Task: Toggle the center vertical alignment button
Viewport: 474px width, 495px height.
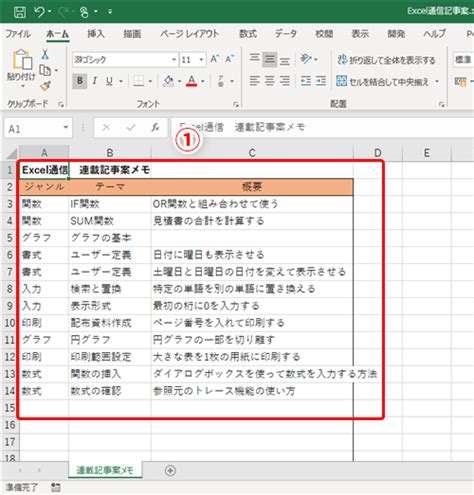Action: coord(269,59)
